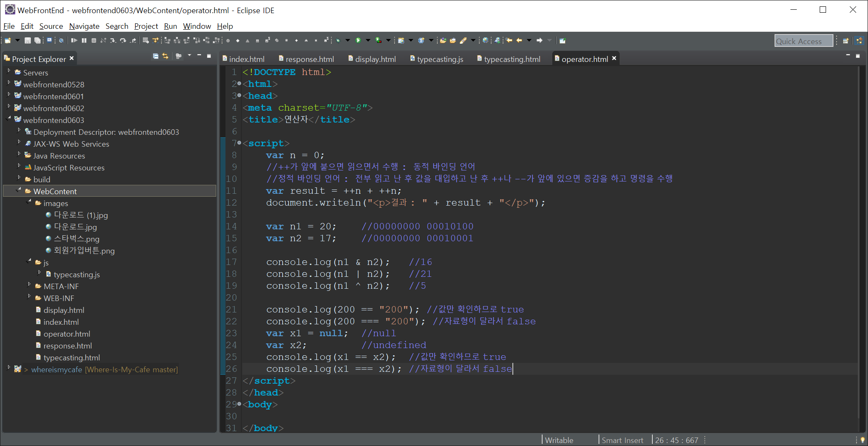Select the Deployment Descriptor node
This screenshot has height=446, width=868.
tap(106, 132)
